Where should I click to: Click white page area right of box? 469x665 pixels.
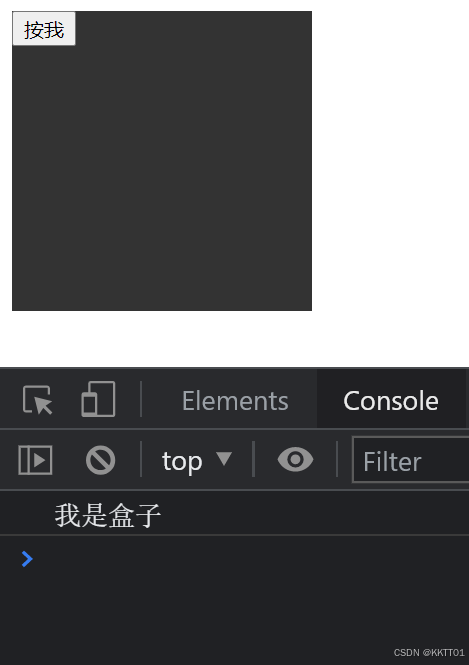(390, 161)
